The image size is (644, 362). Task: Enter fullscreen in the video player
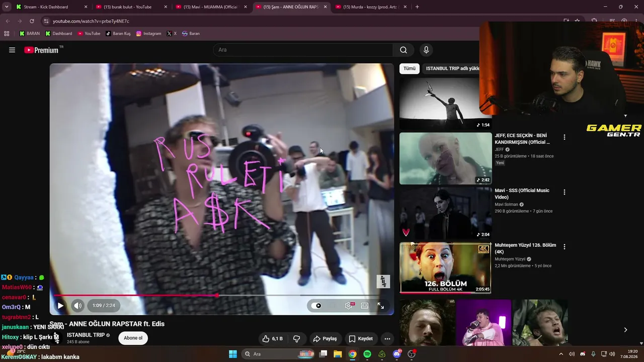pos(381,305)
